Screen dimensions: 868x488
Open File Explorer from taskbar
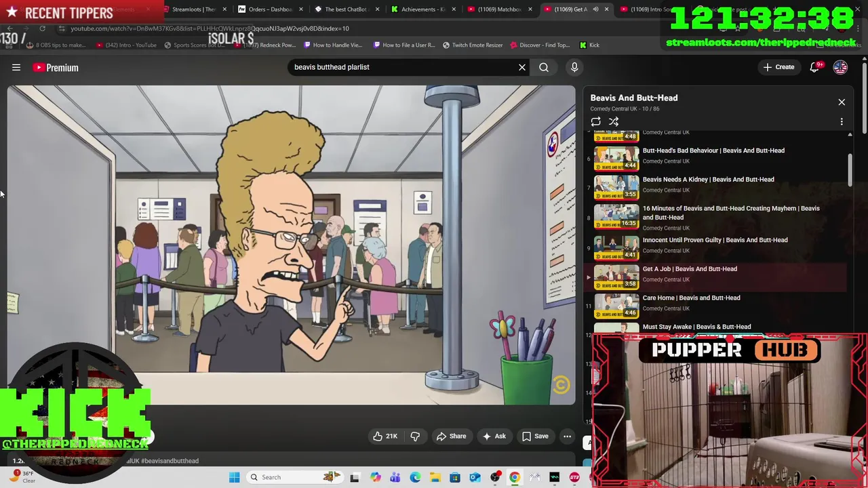pos(435,477)
